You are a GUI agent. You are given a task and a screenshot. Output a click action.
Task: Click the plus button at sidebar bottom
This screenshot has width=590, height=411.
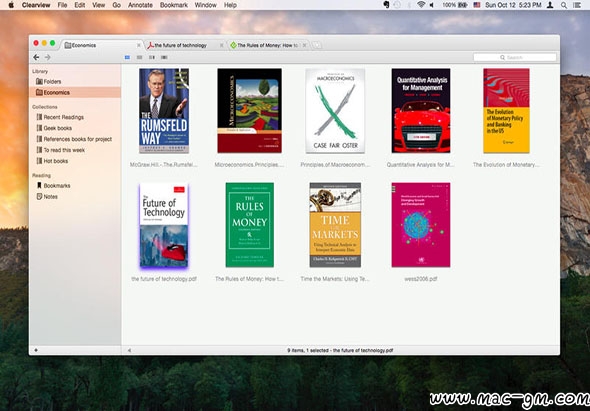[36, 350]
